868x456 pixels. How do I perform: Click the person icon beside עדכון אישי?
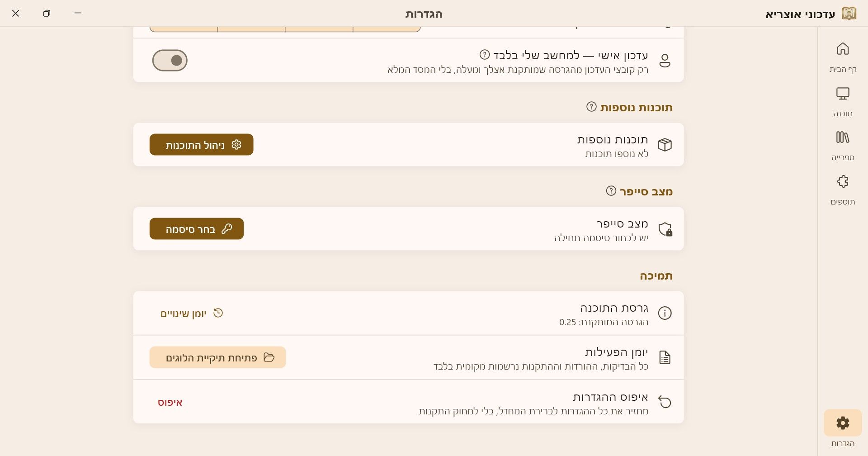coord(665,61)
